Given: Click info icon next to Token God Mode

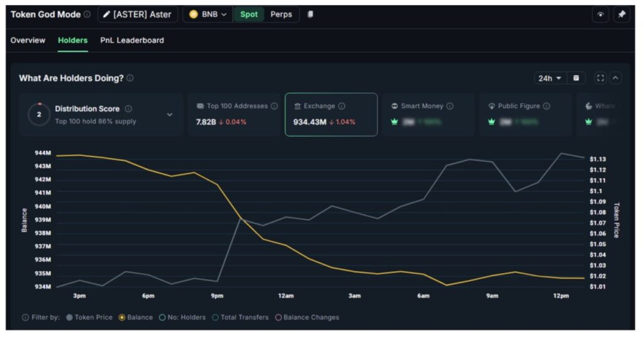Looking at the screenshot, I should pos(87,14).
